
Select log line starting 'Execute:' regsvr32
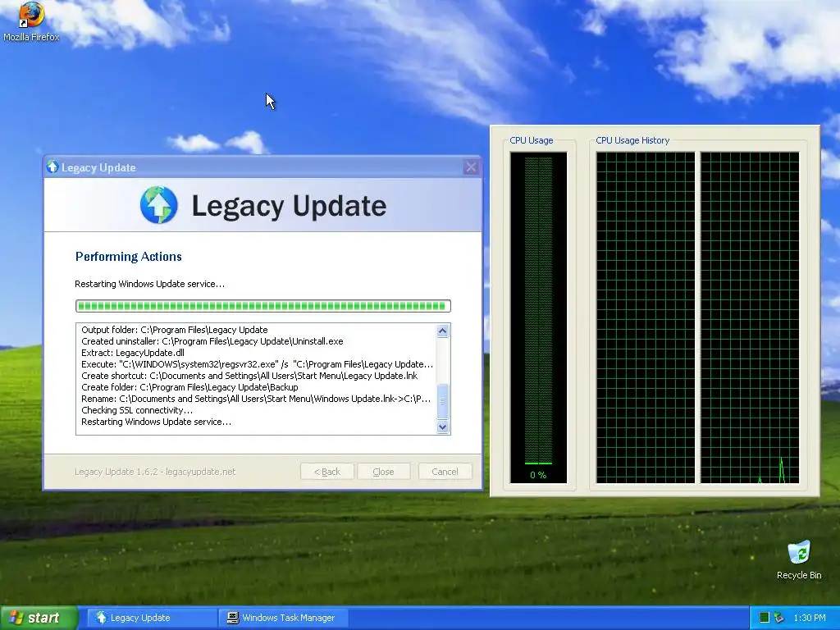[x=257, y=364]
